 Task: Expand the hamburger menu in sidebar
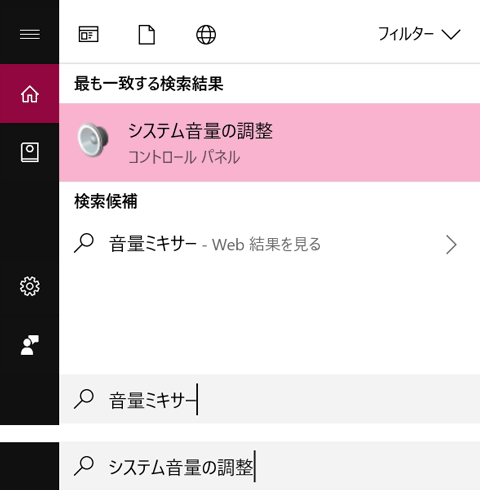[30, 34]
